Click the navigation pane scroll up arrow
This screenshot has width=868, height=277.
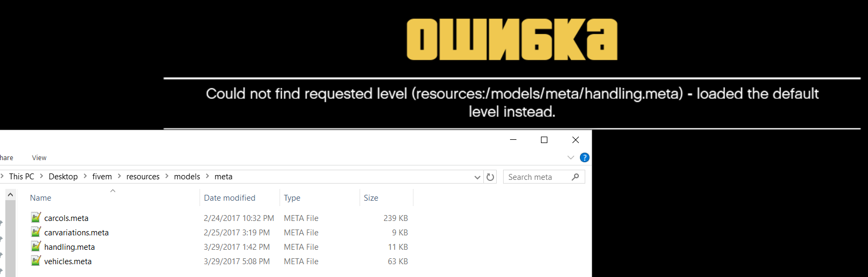pyautogui.click(x=10, y=195)
